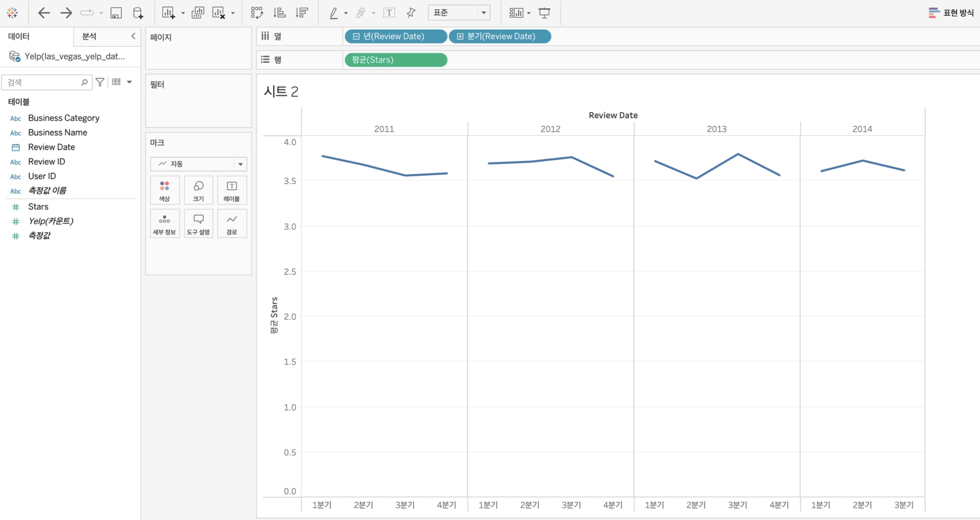
Task: Switch to the 분석 tab
Action: click(x=89, y=36)
